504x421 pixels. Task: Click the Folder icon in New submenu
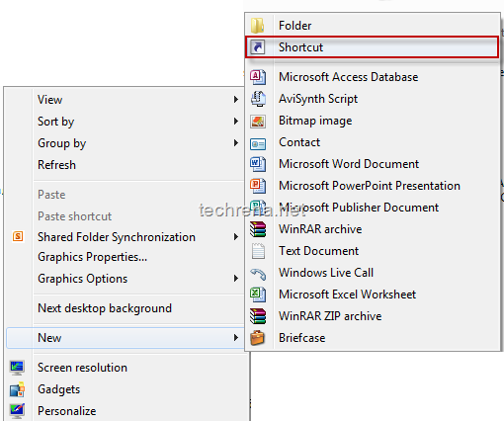coord(257,26)
